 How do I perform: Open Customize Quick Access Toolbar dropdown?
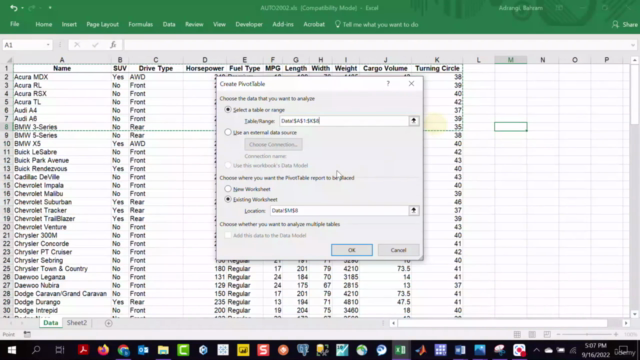[x=50, y=8]
